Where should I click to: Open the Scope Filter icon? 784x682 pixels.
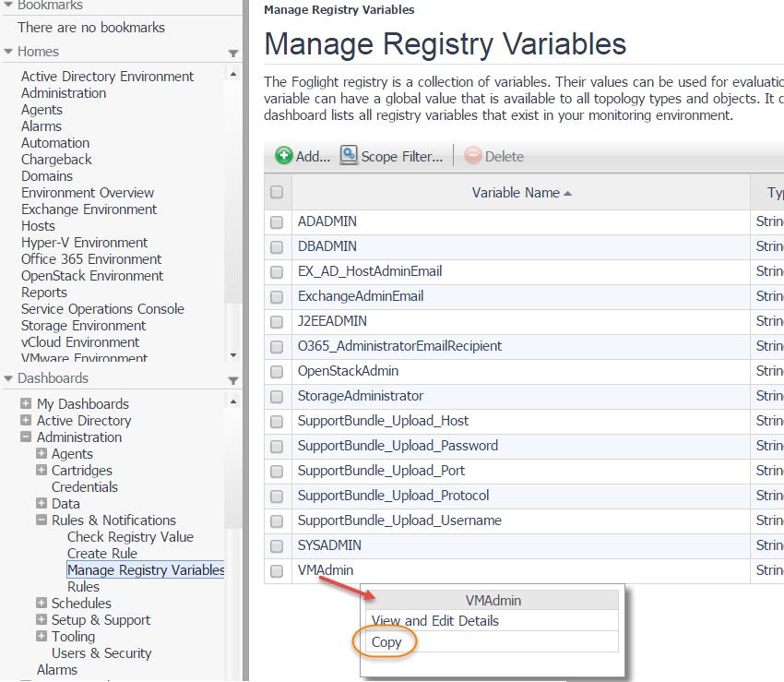(x=349, y=156)
